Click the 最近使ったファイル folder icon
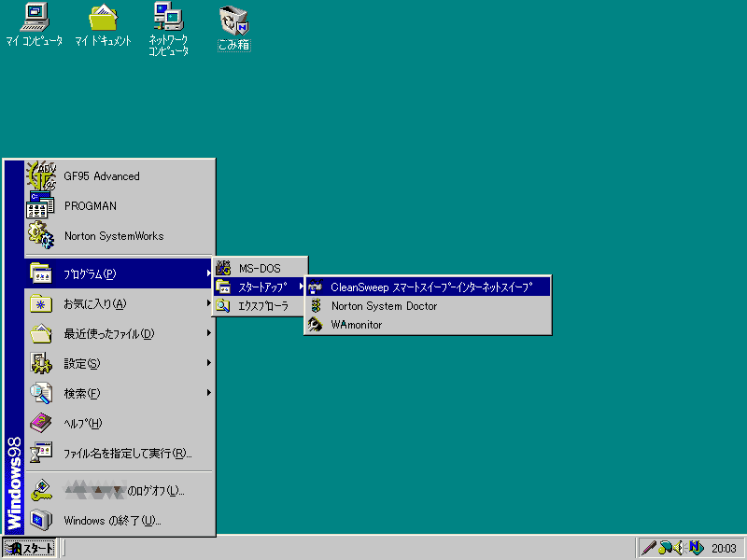 (x=41, y=333)
